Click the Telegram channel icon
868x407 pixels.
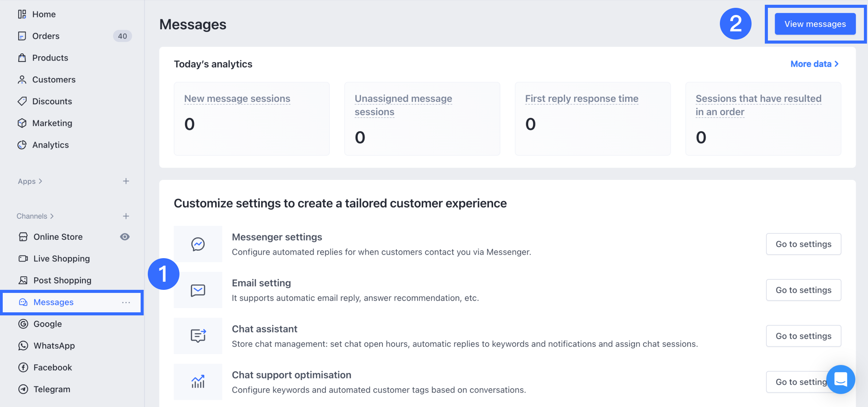point(23,389)
